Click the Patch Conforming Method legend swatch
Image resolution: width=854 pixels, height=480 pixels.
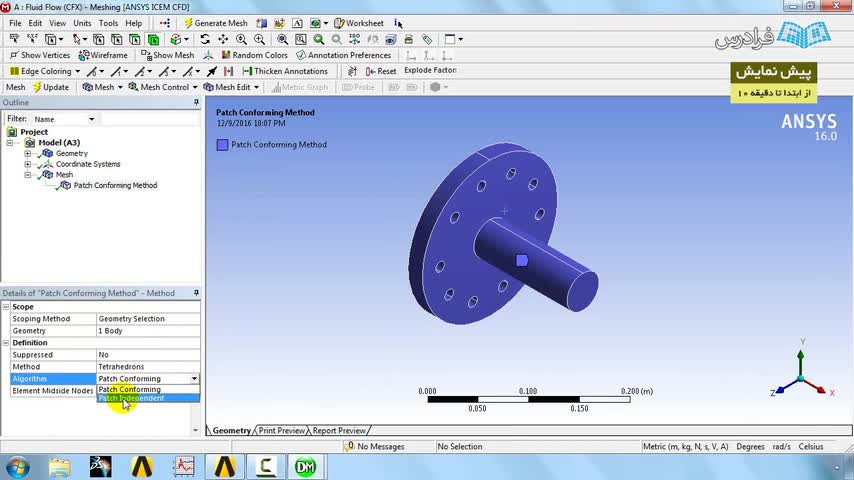coord(222,145)
